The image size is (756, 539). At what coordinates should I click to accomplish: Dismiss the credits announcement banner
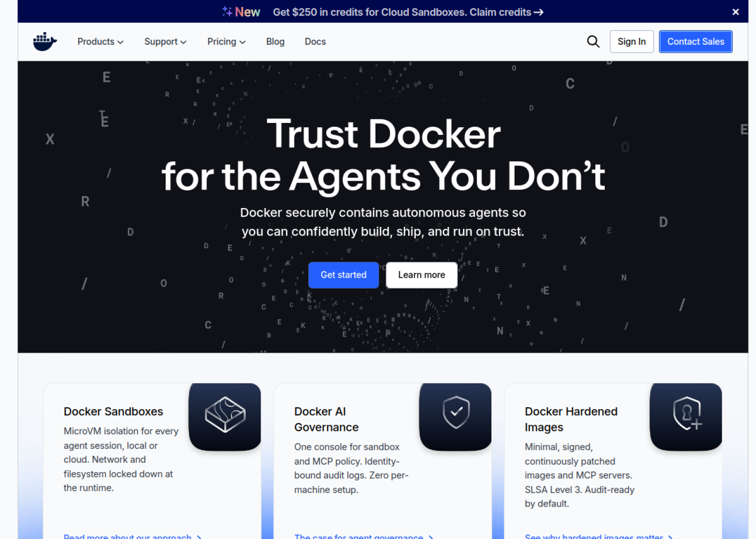tap(736, 12)
